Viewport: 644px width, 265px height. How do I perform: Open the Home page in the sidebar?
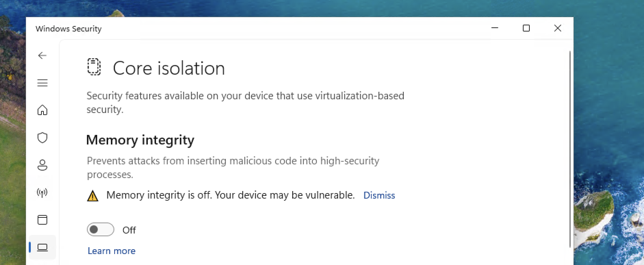[x=42, y=110]
